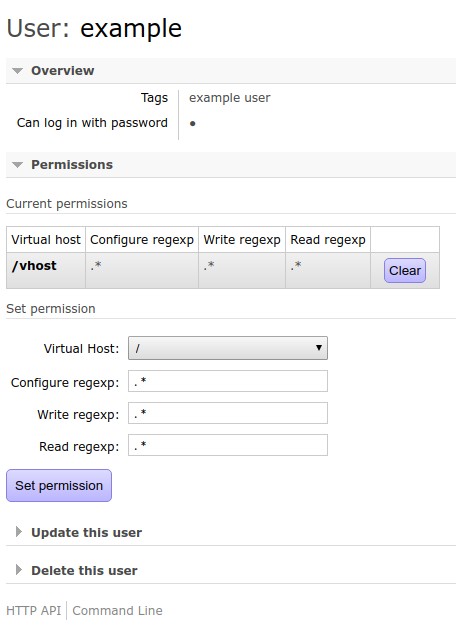The image size is (456, 632).
Task: Expand the Update this user section
Action: [86, 532]
